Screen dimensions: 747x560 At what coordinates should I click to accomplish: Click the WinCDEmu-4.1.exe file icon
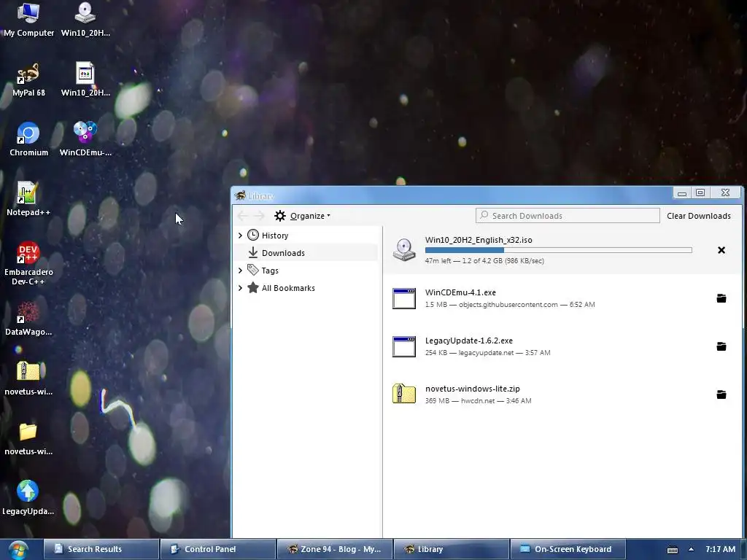pyautogui.click(x=404, y=298)
